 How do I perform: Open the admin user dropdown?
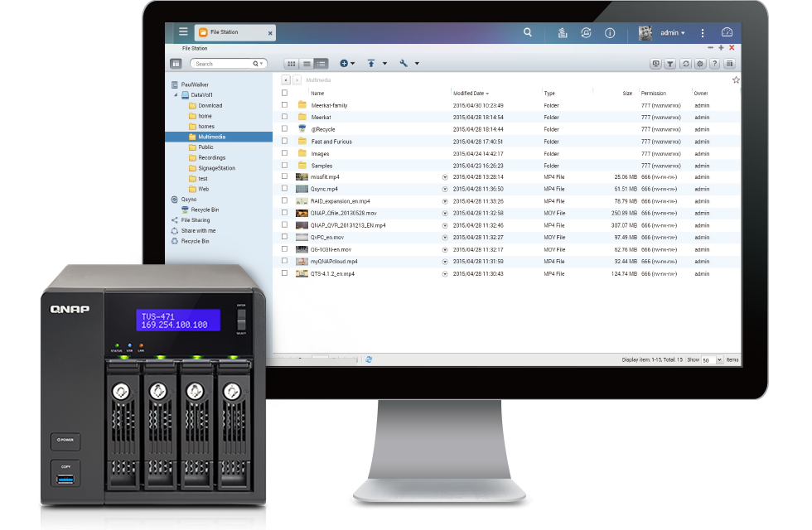[x=672, y=32]
